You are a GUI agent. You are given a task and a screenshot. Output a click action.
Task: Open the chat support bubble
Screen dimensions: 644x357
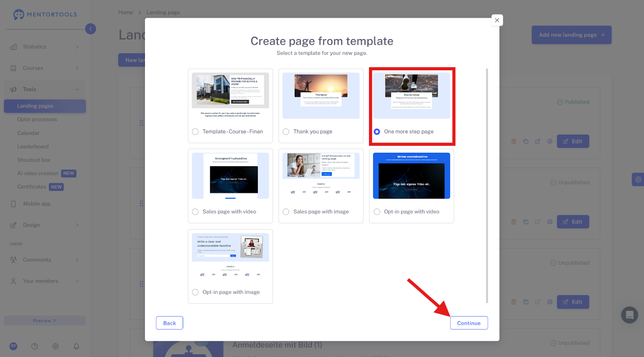(x=630, y=315)
